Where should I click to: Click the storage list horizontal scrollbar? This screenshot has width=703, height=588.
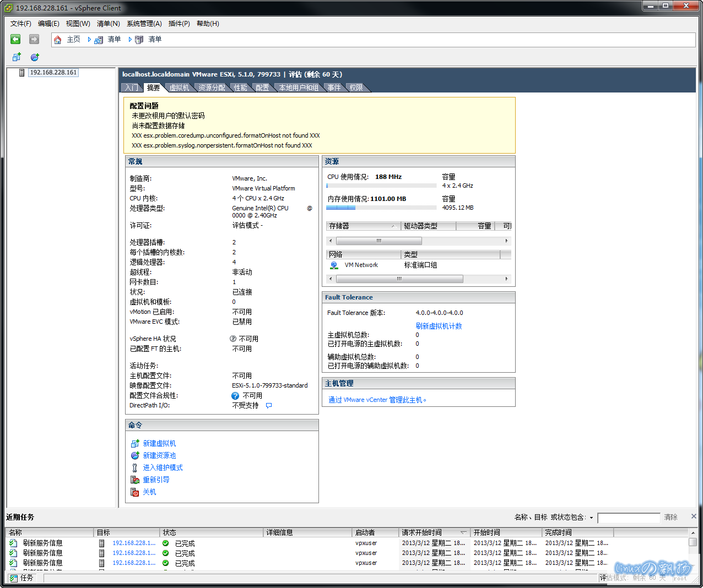click(x=378, y=241)
